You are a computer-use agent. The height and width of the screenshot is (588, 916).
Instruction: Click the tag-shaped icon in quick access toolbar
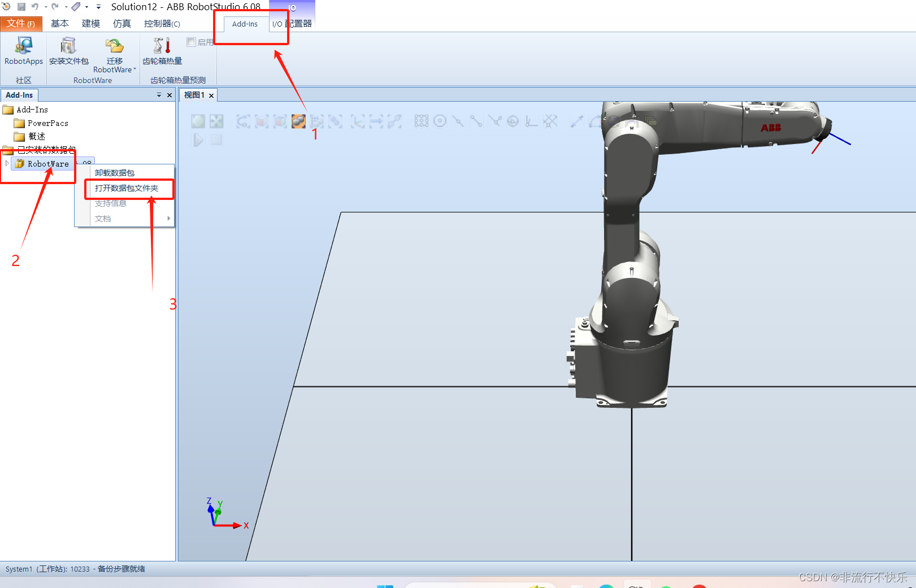pyautogui.click(x=76, y=7)
